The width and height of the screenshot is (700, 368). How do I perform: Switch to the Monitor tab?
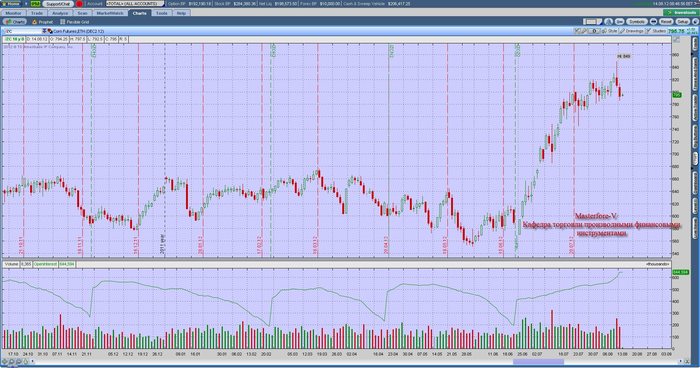pyautogui.click(x=13, y=13)
